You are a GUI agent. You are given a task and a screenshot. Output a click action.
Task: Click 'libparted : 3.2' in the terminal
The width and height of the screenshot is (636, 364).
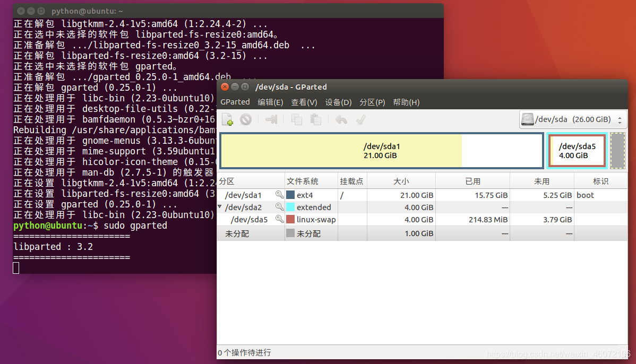[x=53, y=246]
